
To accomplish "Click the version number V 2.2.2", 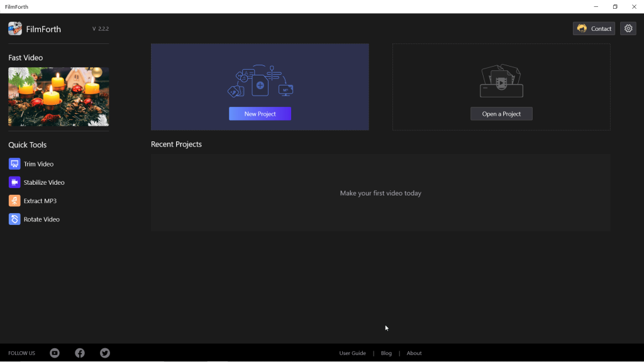I will (x=101, y=28).
